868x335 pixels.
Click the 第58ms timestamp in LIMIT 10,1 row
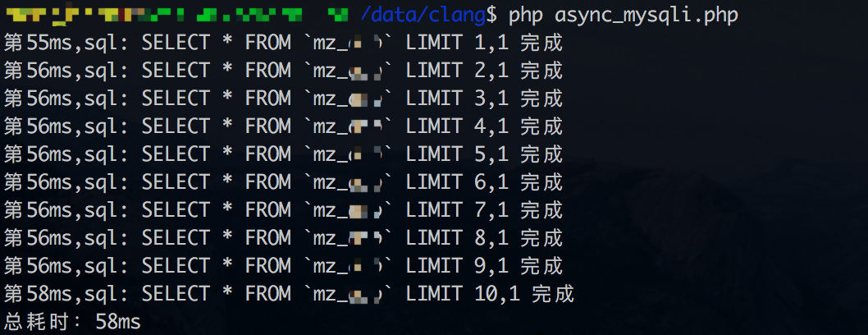point(39,293)
